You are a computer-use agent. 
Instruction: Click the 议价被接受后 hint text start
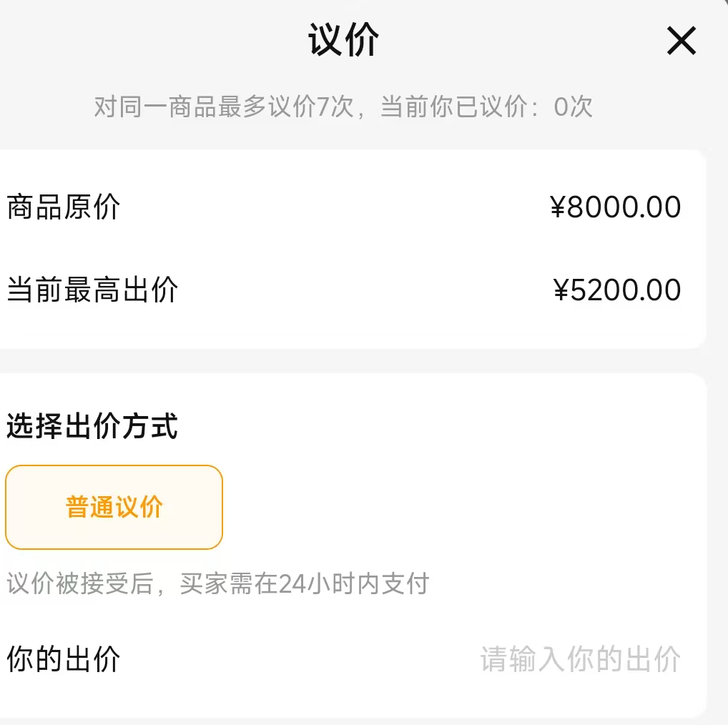tap(79, 583)
